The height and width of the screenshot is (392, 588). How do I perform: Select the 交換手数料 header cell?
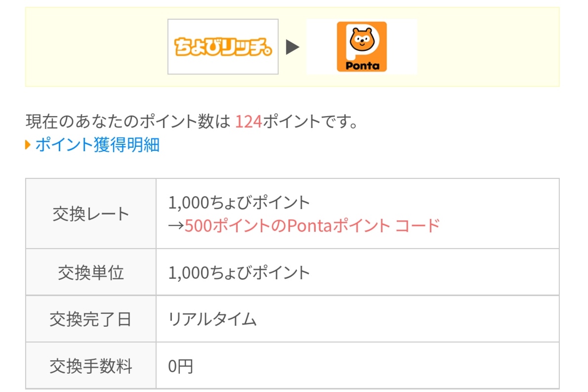[x=91, y=366]
